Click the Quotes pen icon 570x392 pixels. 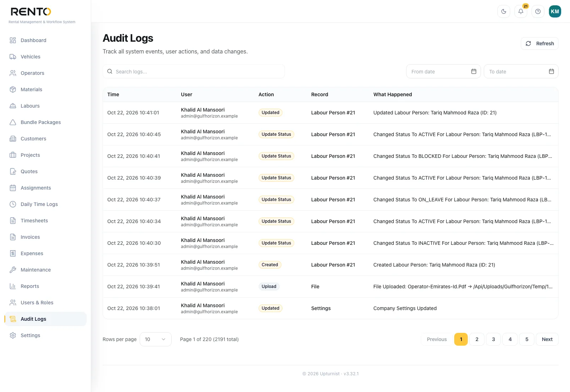pyautogui.click(x=13, y=171)
